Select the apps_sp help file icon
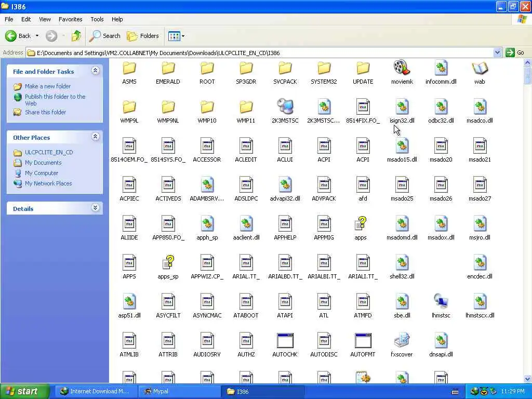532x399 pixels. point(168,263)
